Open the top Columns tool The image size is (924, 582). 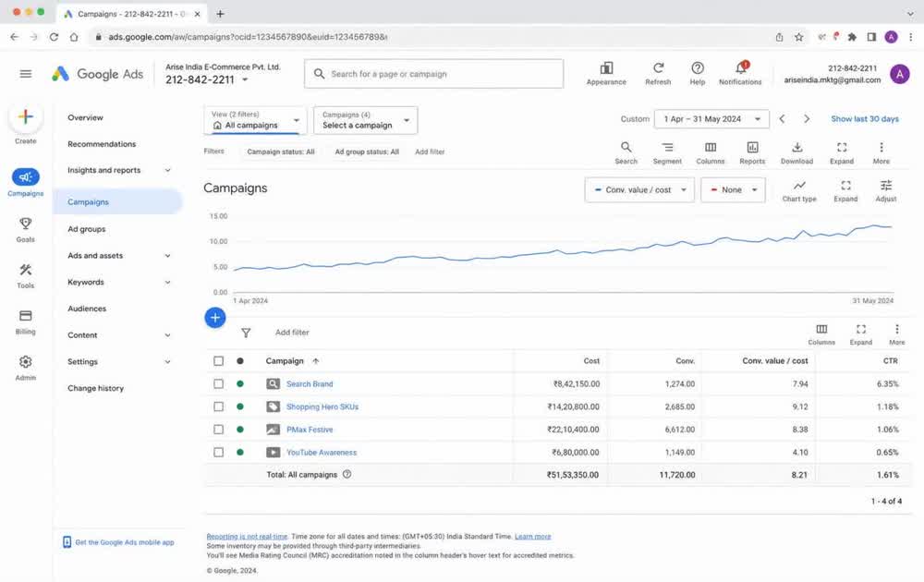711,147
